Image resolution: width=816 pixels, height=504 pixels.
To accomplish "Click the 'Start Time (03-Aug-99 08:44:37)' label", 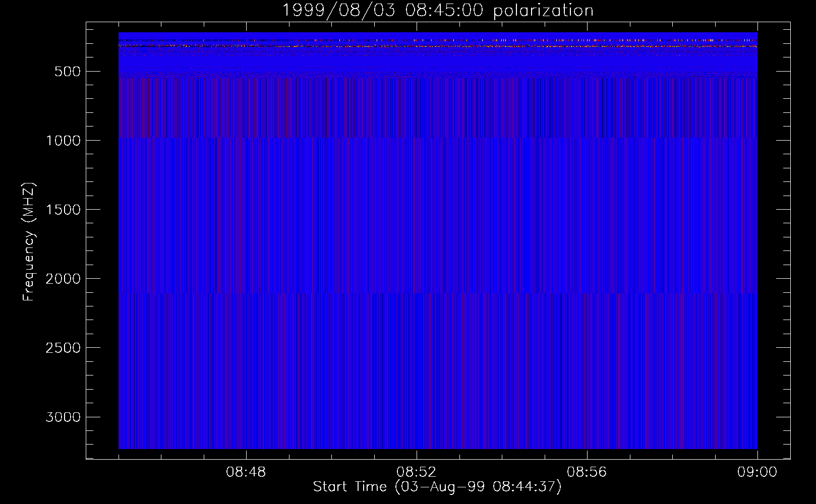I will tap(437, 487).
